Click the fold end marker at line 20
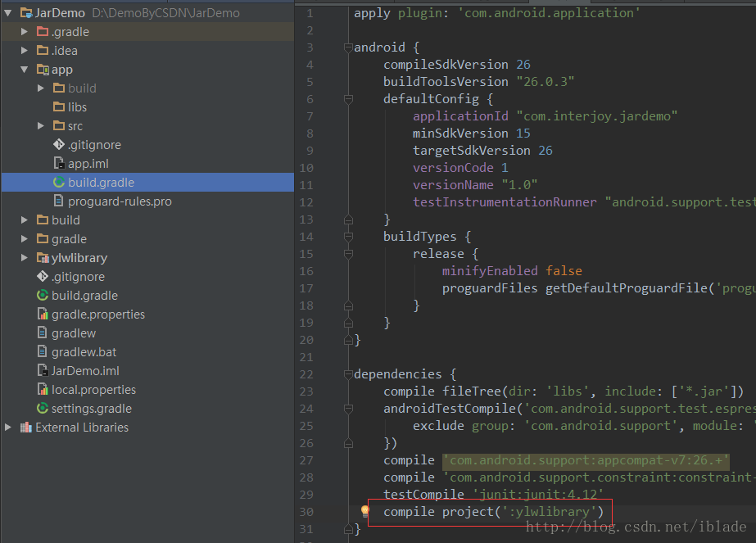The height and width of the screenshot is (543, 756). pyautogui.click(x=348, y=340)
